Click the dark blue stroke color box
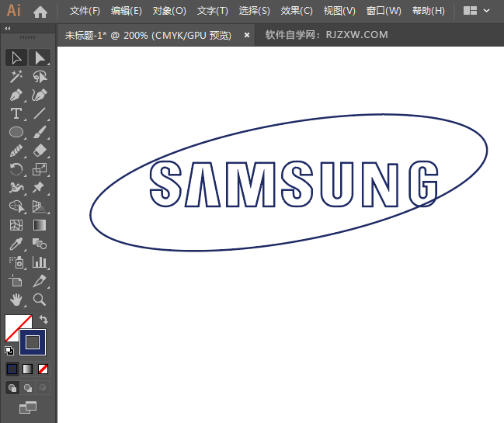504x423 pixels. pyautogui.click(x=33, y=342)
